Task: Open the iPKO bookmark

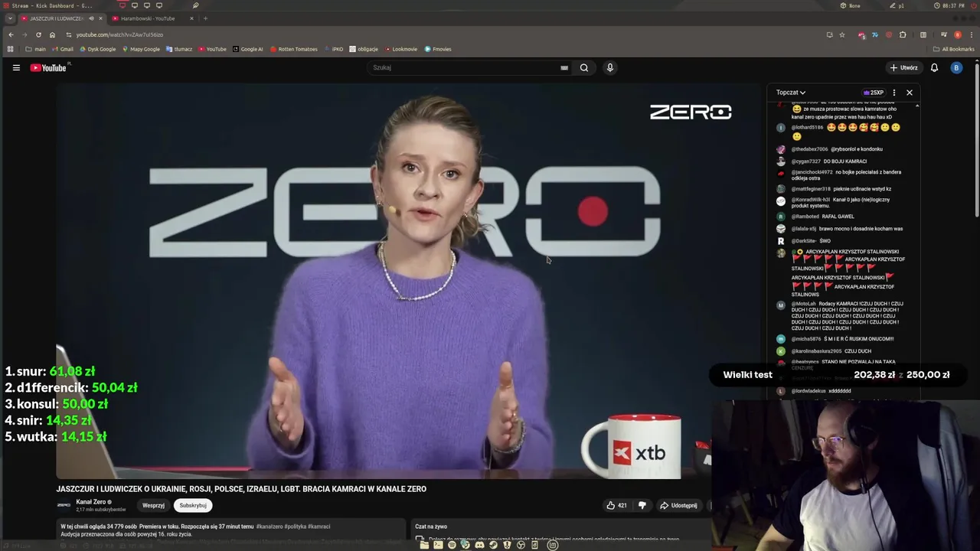Action: [334, 49]
